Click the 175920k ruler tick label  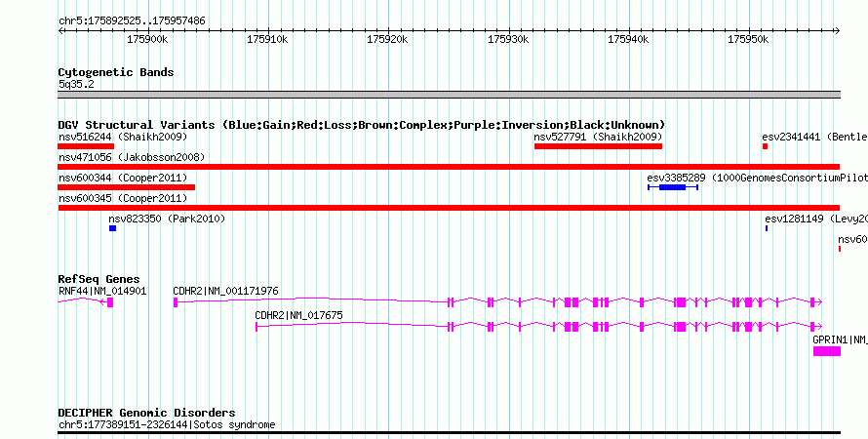tap(388, 40)
